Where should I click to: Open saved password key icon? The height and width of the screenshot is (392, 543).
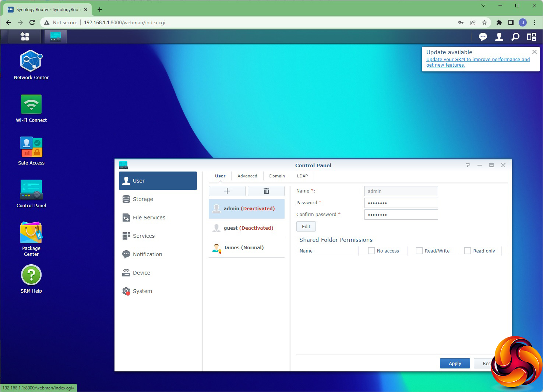461,22
